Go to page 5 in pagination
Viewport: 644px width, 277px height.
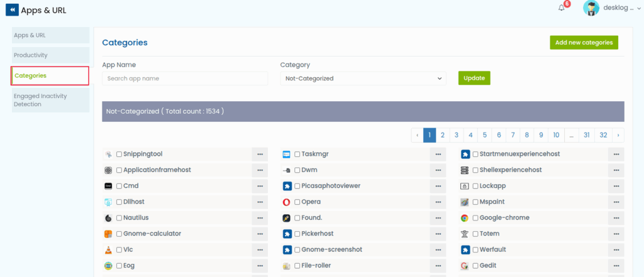click(x=484, y=135)
